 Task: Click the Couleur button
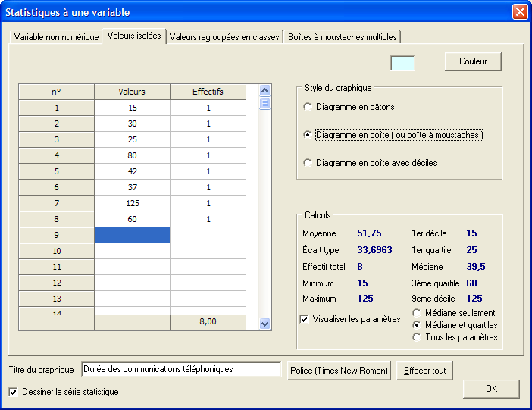coord(473,61)
